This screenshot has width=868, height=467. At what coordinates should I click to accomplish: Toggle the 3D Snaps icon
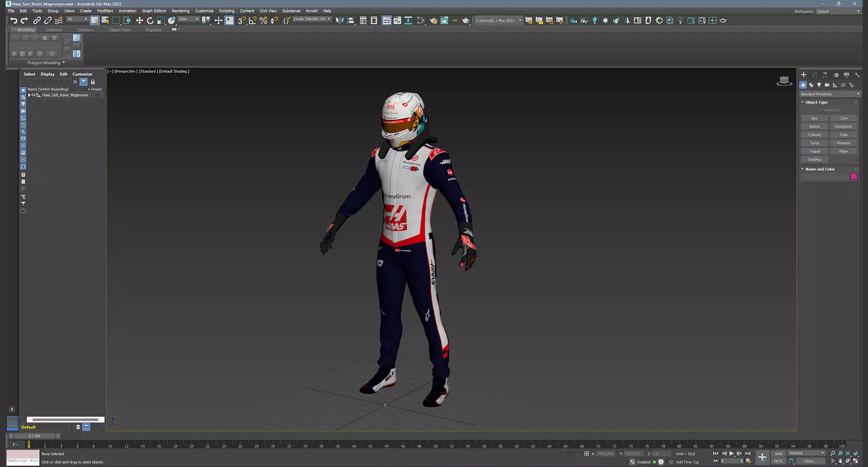241,20
